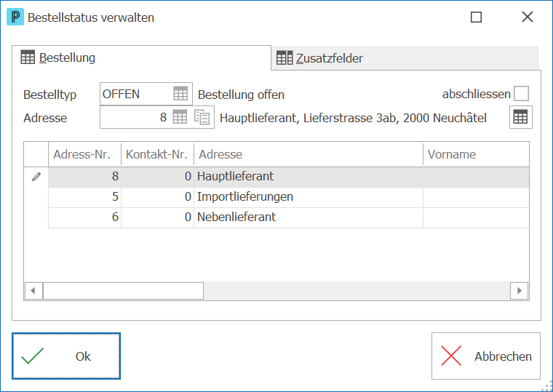Screen dimensions: 553x392
Task: Click the Abbrechen button
Action: click(x=486, y=356)
